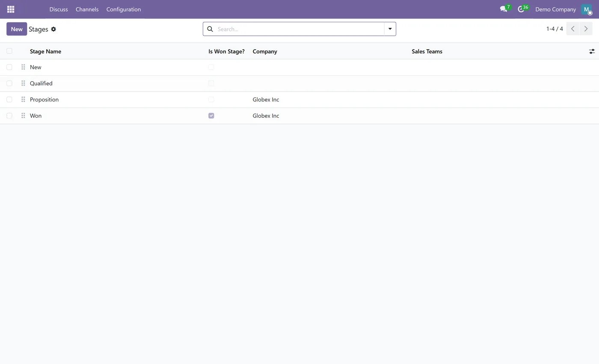Viewport: 599px width, 364px height.
Task: Grab drag handle of Proposition stage row
Action: tap(23, 100)
